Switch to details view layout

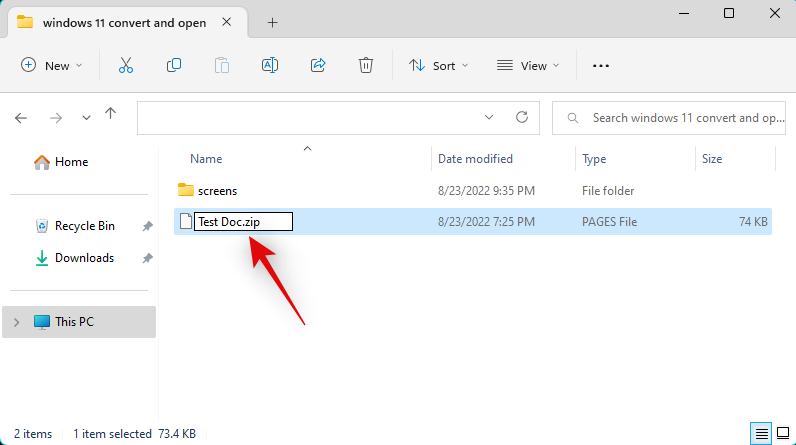[x=762, y=434]
